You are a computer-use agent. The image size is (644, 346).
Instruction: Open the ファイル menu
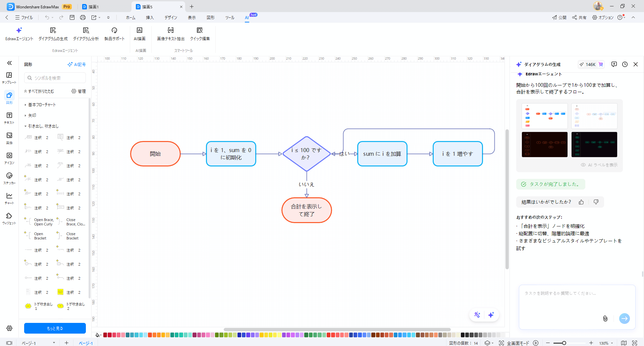click(24, 17)
